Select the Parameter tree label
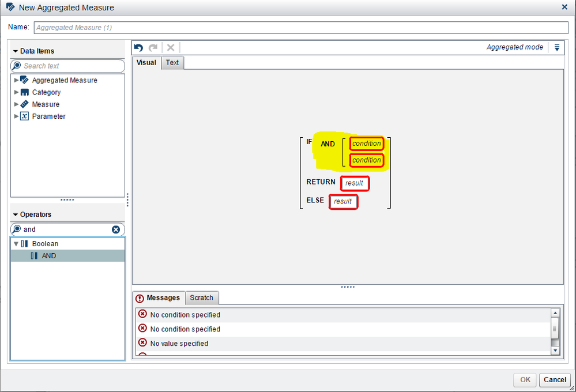The height and width of the screenshot is (392, 576). click(48, 116)
